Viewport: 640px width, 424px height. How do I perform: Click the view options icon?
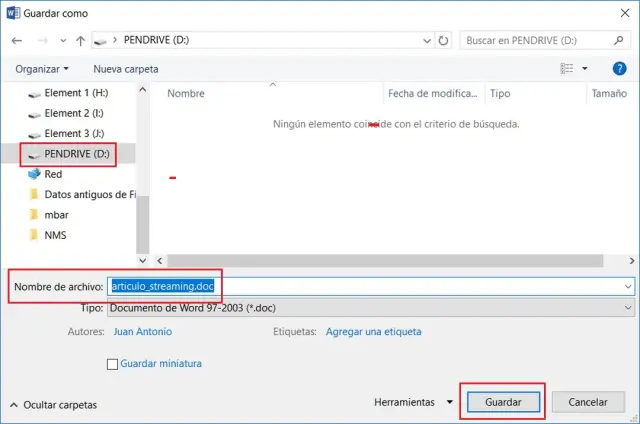[567, 69]
